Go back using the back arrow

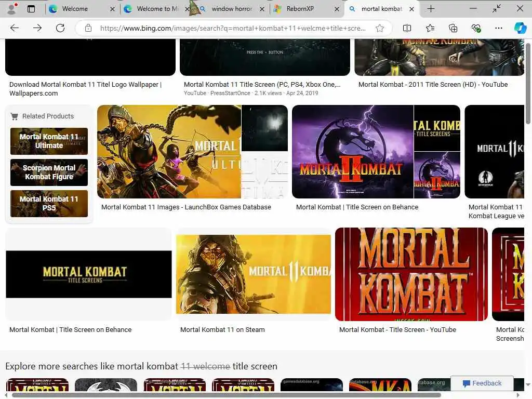(14, 28)
